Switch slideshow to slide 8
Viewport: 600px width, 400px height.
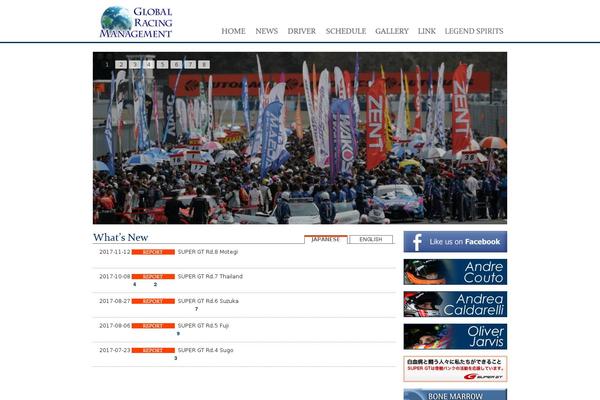coord(204,65)
